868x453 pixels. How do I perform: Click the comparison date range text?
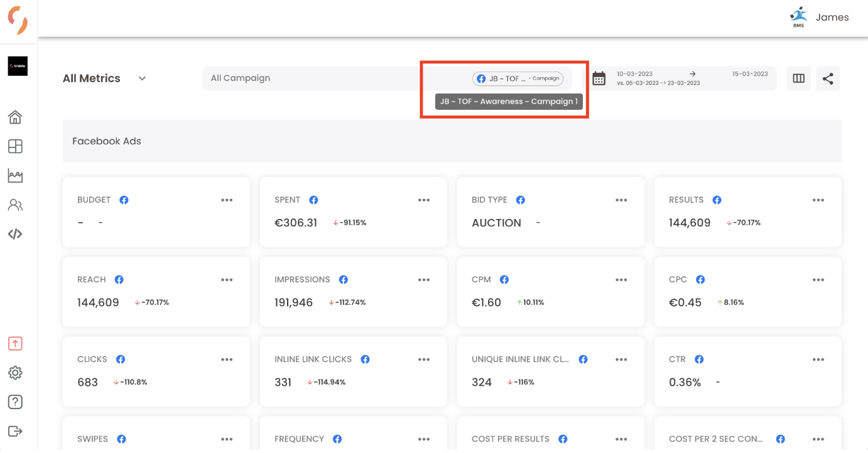[x=658, y=83]
